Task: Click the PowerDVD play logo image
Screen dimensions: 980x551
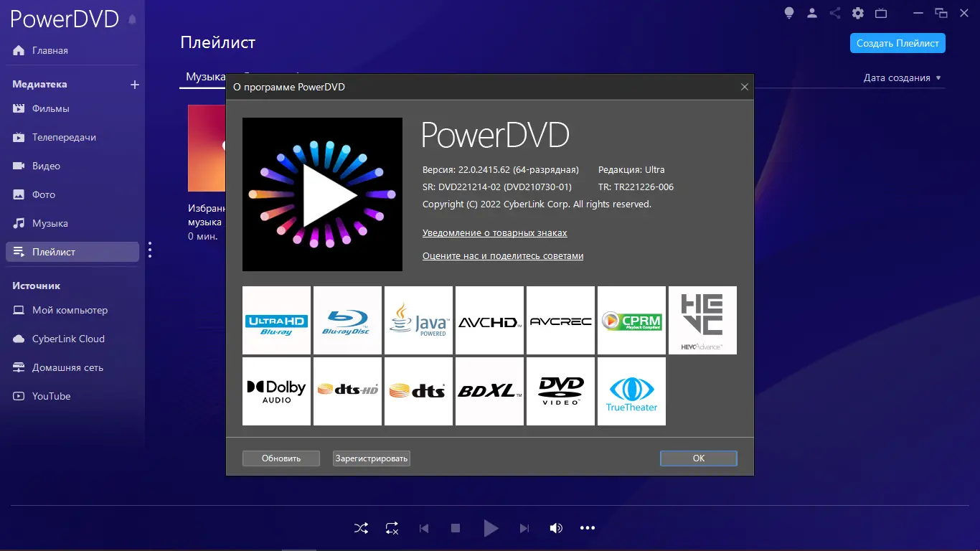Action: point(322,194)
